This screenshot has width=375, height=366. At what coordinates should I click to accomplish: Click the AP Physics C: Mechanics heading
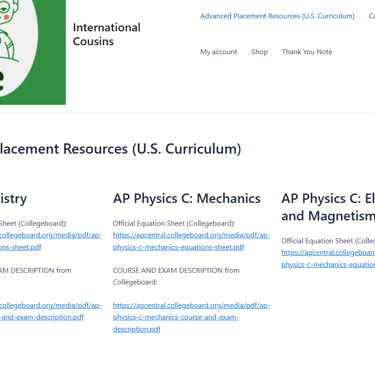(187, 198)
